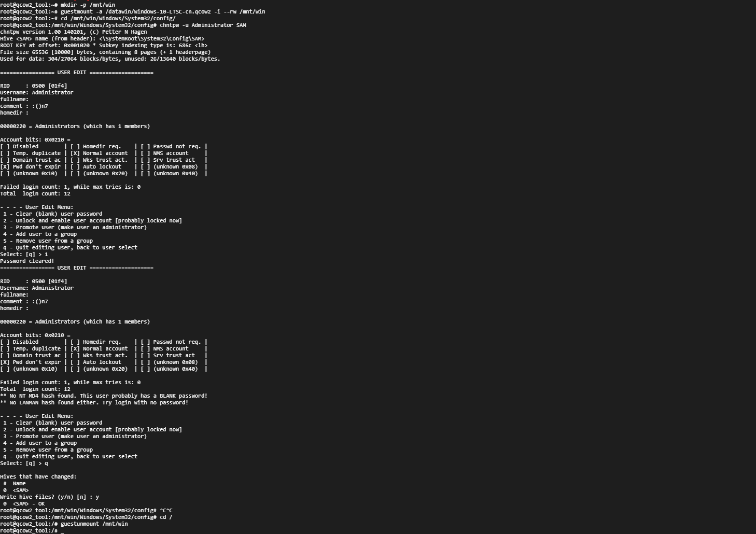Click the 'No NT MD4 hash found' warning
Image resolution: width=756 pixels, height=534 pixels.
coord(104,396)
